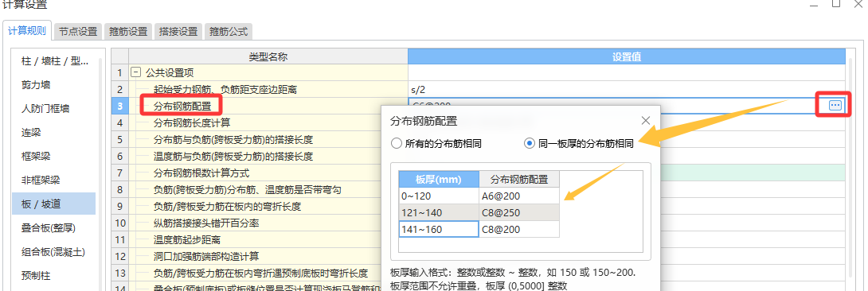Click the 设置值 column header
Screen dimensions: 868x291
click(627, 56)
